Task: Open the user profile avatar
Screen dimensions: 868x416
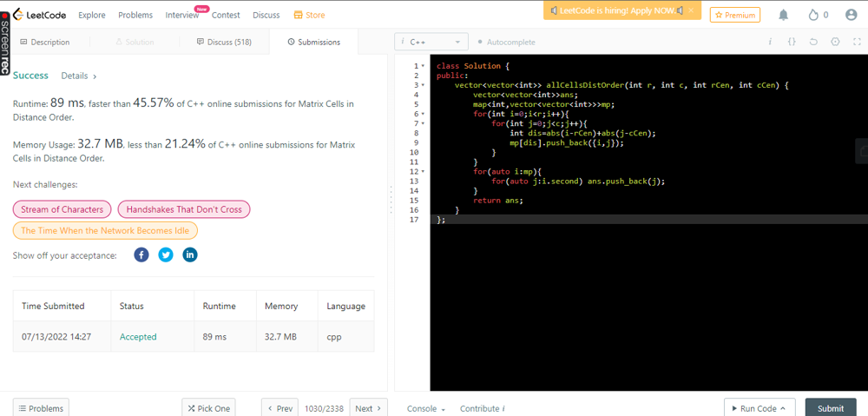Action: point(852,15)
